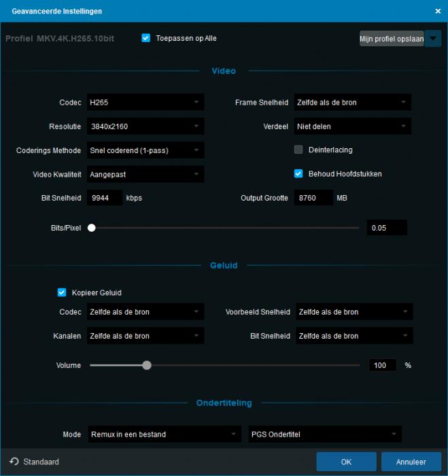Open the Resolutie 3840x2160 dropdown
This screenshot has width=448, height=476.
tap(145, 126)
